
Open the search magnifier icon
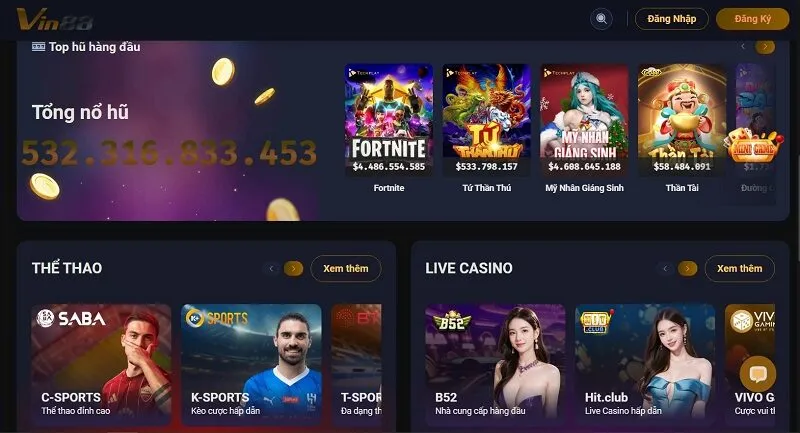click(x=602, y=19)
